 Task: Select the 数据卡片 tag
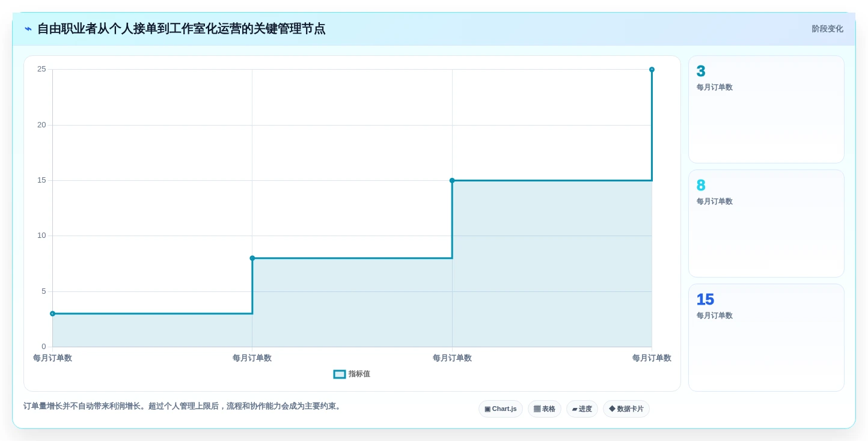(x=626, y=409)
